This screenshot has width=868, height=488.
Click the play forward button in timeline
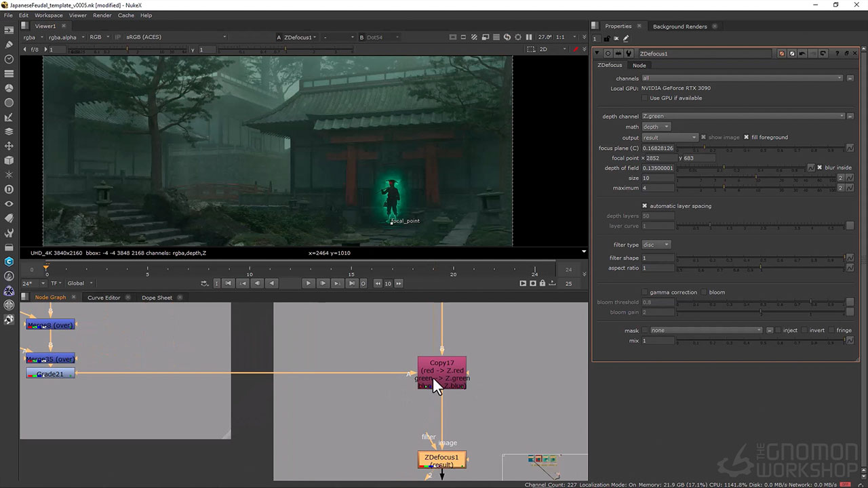point(309,283)
